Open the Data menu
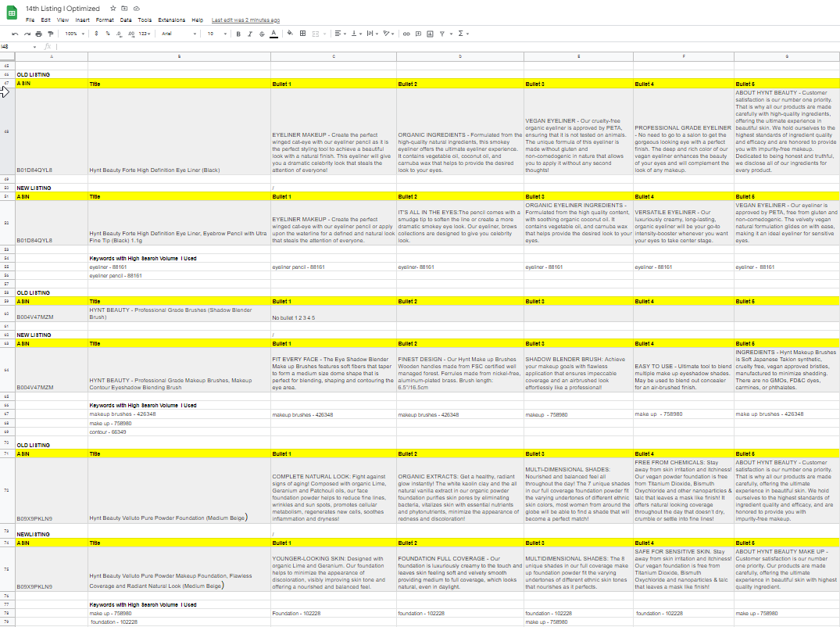The image size is (840, 627). [126, 20]
